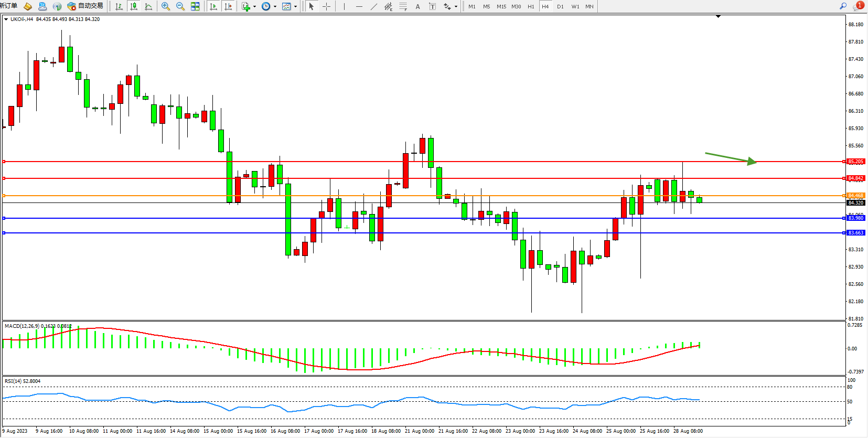Select the vertical line drawing tool
Viewport: 868px width, 438px height.
click(344, 6)
